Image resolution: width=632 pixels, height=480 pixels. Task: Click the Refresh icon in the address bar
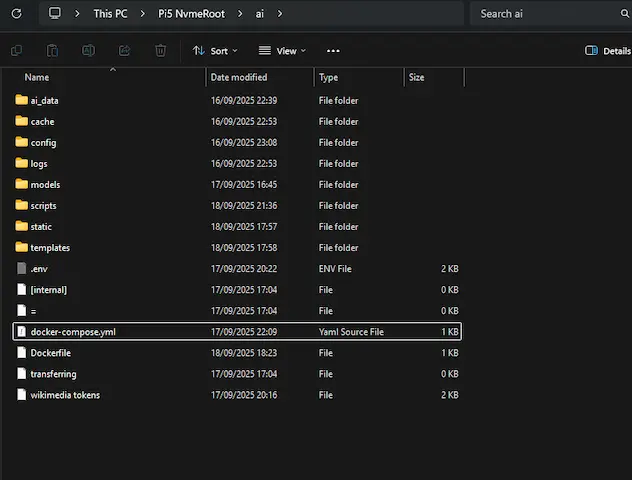click(17, 14)
